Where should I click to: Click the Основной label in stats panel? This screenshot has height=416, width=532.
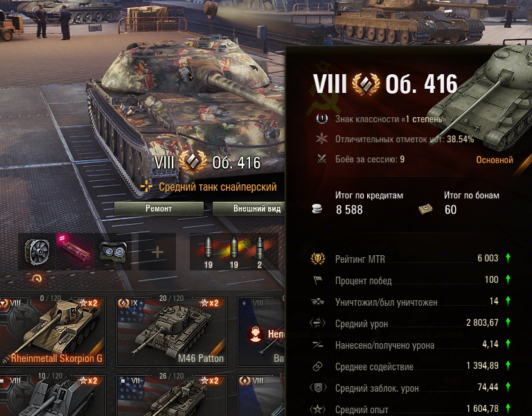tap(495, 160)
